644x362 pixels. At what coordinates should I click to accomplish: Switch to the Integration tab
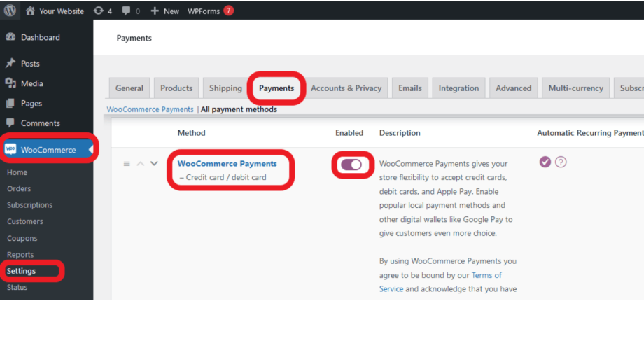tap(458, 88)
